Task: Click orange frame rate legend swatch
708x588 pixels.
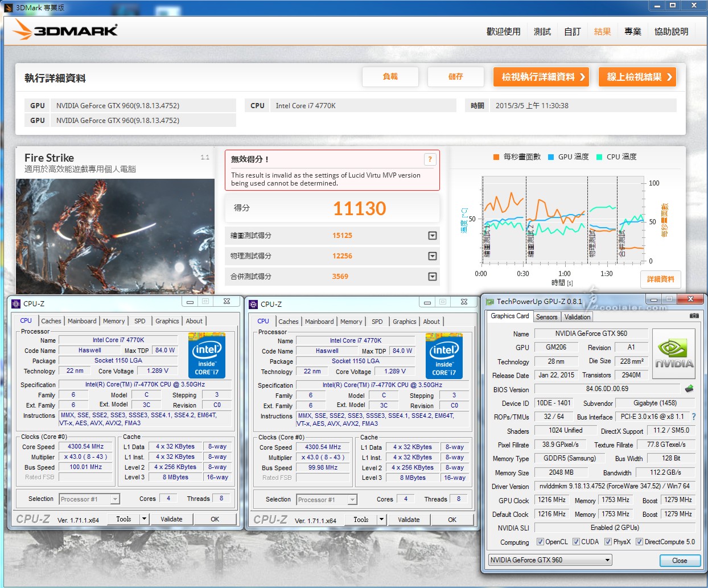Action: tap(496, 157)
